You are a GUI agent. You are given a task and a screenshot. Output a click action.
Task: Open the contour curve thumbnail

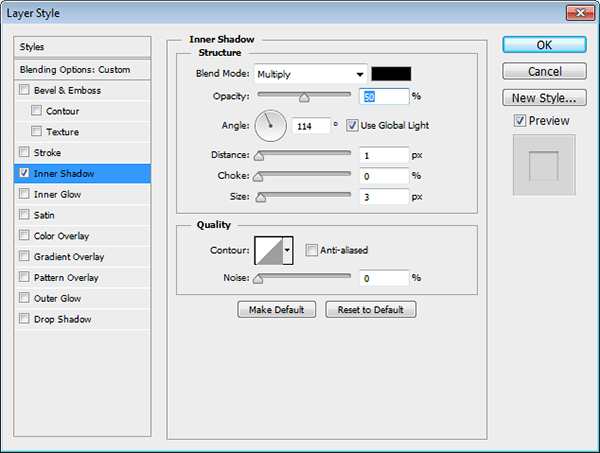(268, 250)
